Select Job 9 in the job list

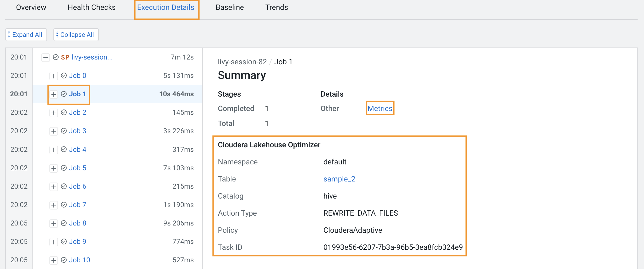coord(78,242)
